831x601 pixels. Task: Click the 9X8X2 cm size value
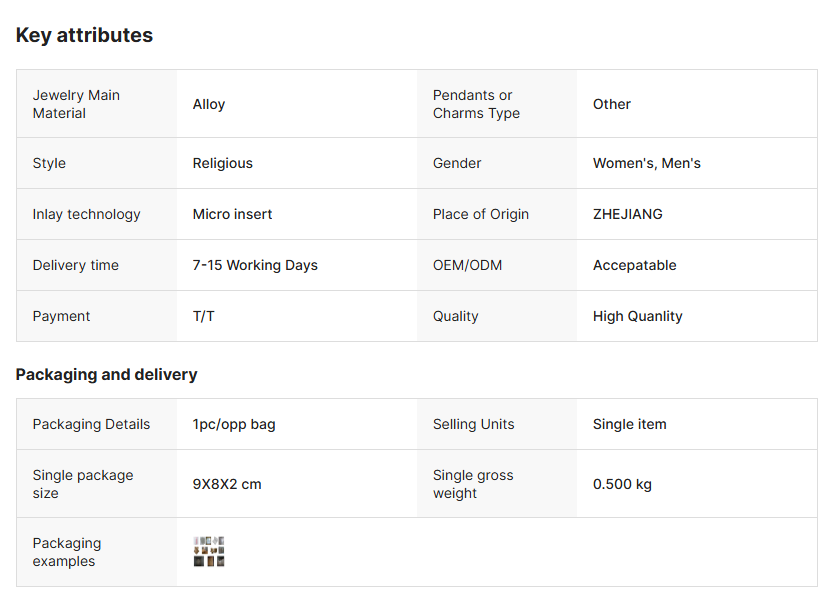coord(227,484)
